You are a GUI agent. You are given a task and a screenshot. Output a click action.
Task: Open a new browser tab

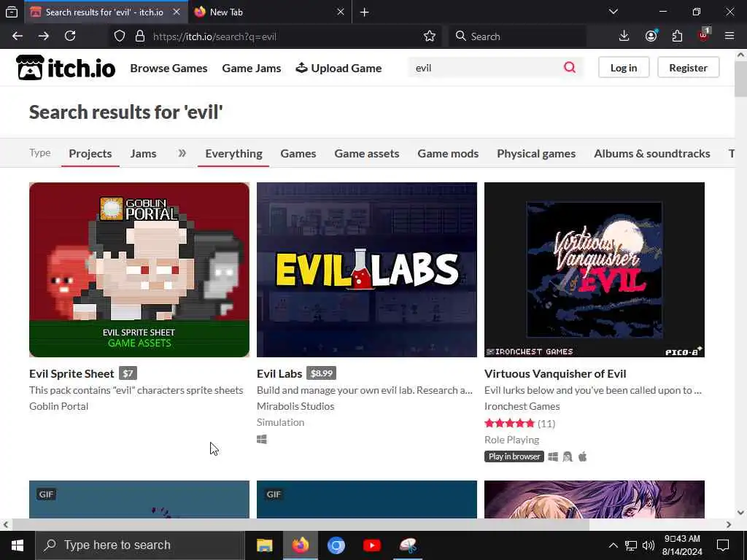point(365,12)
